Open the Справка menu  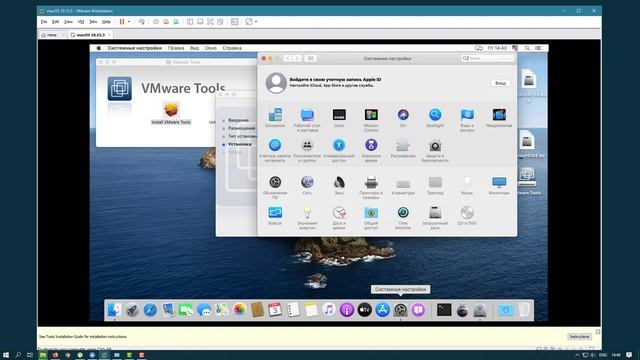click(x=232, y=48)
